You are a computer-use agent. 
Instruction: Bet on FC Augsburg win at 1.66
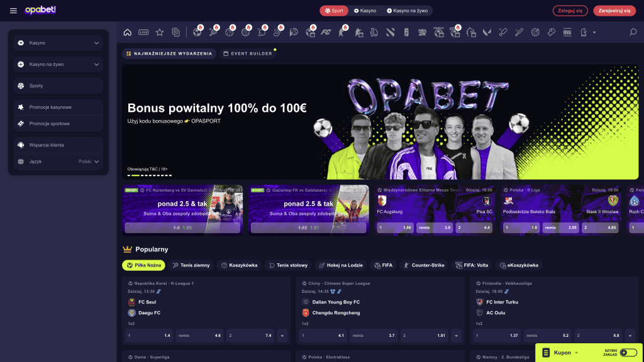(x=395, y=228)
